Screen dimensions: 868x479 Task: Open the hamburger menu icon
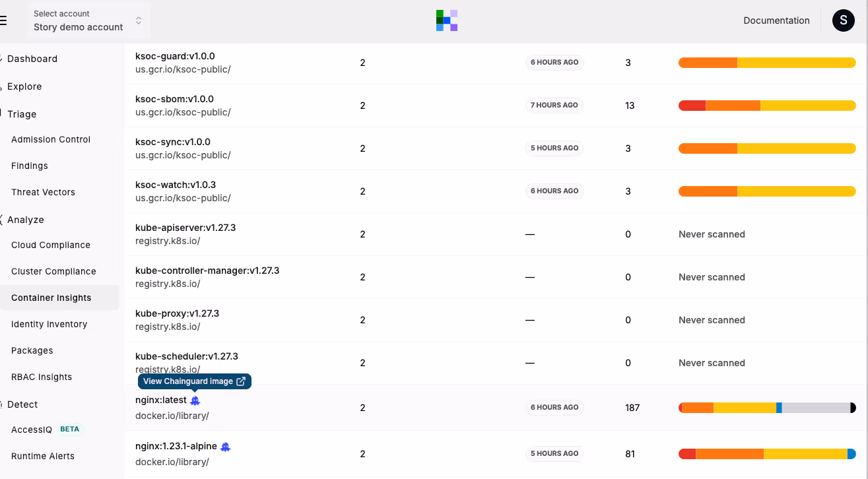coord(3,20)
